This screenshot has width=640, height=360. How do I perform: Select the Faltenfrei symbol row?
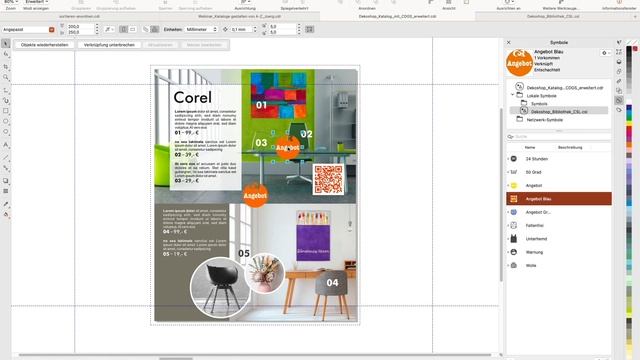pyautogui.click(x=559, y=225)
